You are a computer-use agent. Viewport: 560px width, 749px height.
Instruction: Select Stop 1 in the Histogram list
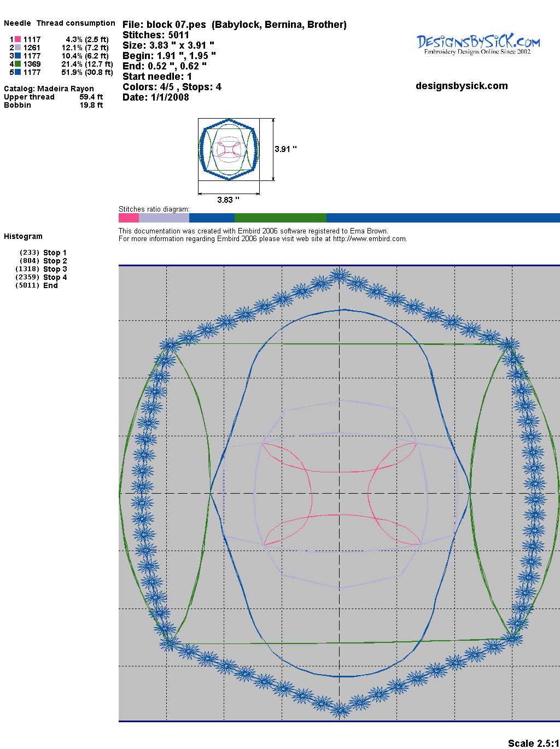point(55,253)
